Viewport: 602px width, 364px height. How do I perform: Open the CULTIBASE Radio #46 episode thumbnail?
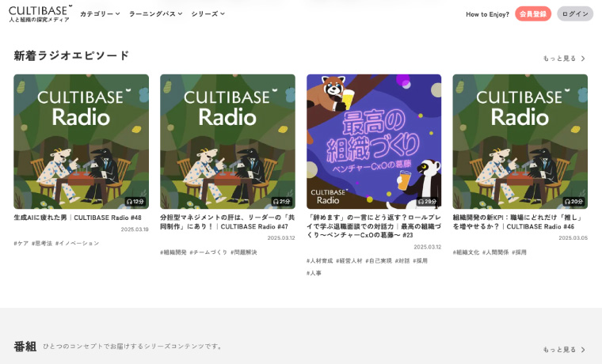[520, 142]
